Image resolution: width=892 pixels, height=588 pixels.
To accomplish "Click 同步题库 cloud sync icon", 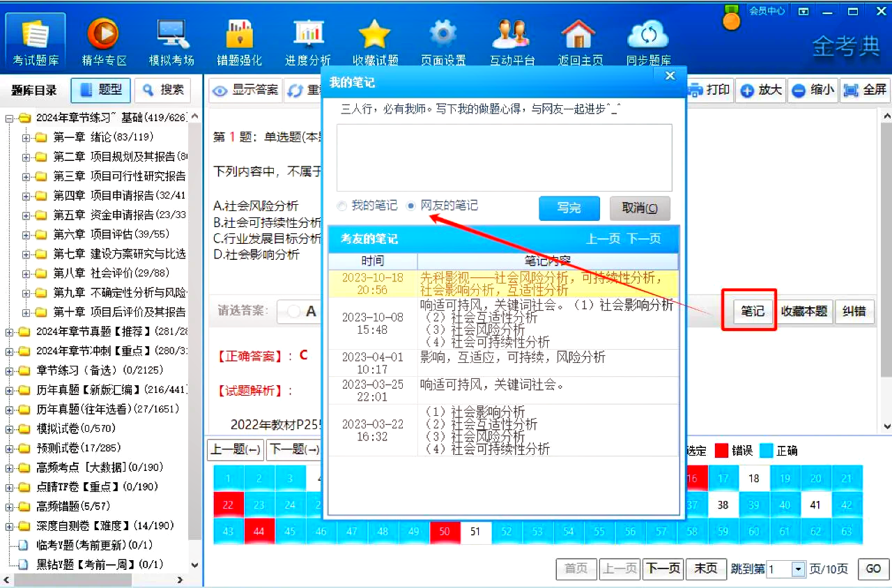I will tap(648, 41).
